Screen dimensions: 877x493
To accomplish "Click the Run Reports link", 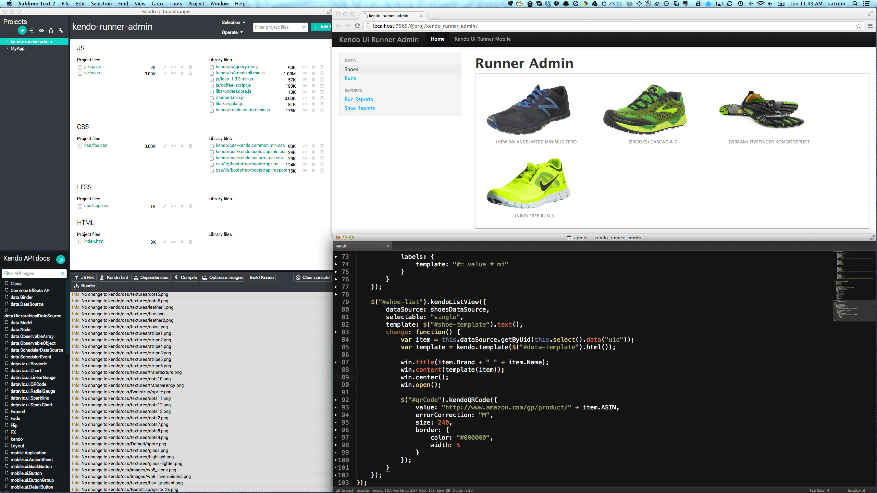I will coord(359,99).
